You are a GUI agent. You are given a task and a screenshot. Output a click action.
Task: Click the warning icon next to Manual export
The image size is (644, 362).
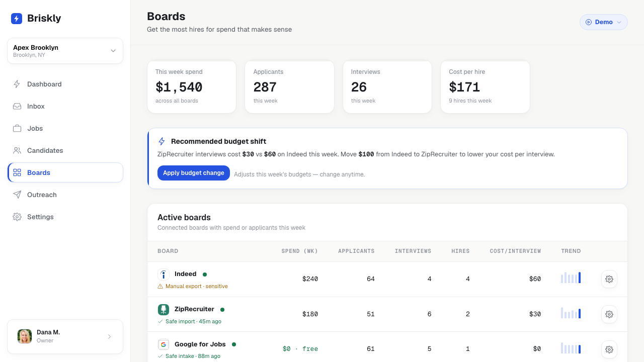(x=160, y=286)
